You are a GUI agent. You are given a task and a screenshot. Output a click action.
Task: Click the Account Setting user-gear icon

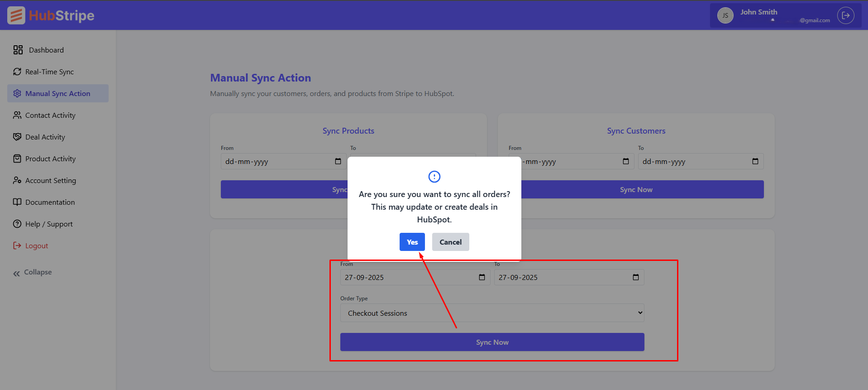coord(17,180)
